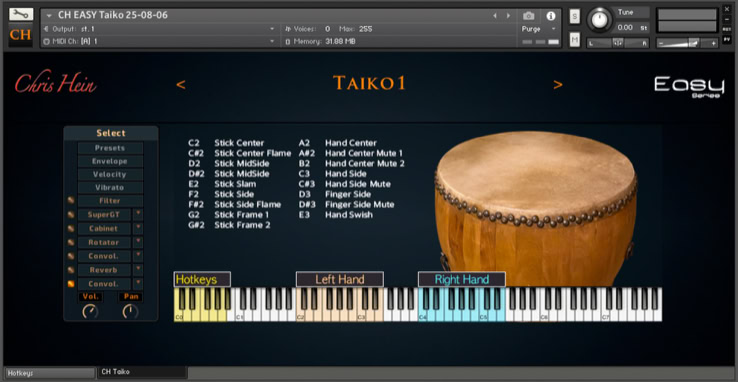Click the camera snapshot icon
The width and height of the screenshot is (738, 382).
(529, 16)
